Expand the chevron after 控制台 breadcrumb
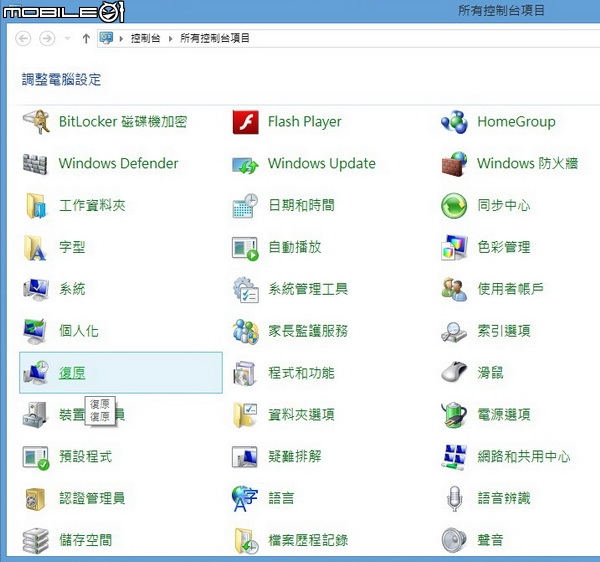Screen dimensions: 600x562 pos(170,38)
